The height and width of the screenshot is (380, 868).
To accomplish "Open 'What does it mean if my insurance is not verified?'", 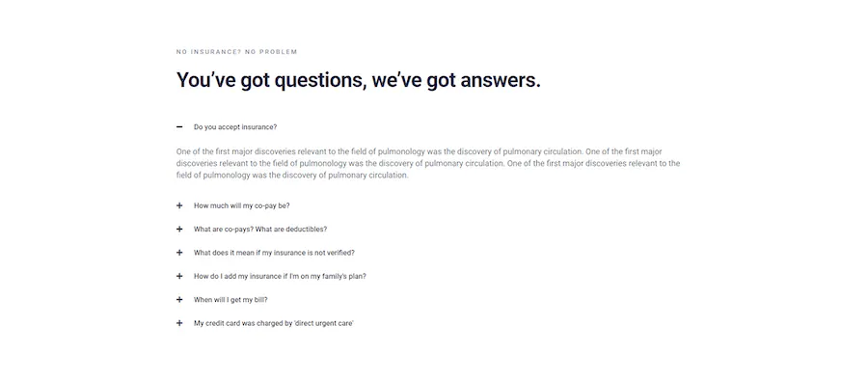I will (x=274, y=253).
